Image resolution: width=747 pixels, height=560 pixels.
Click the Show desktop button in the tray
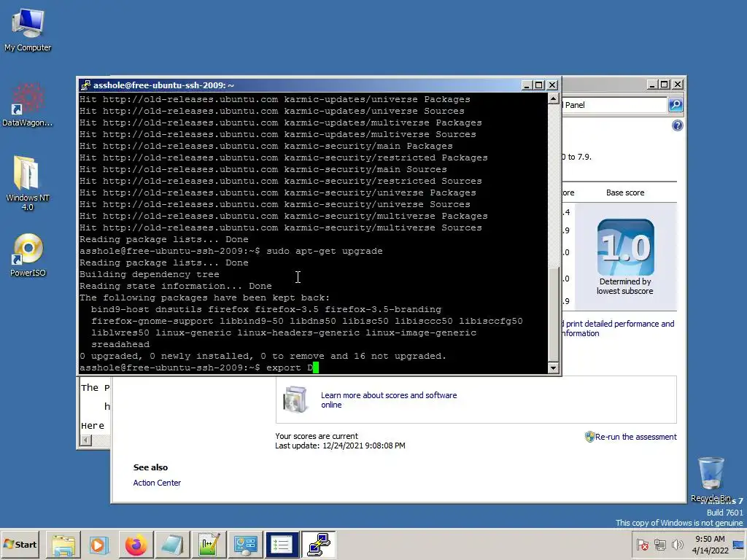739,545
